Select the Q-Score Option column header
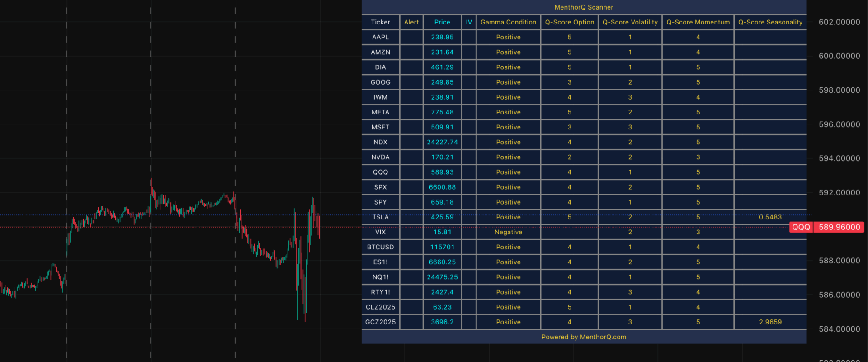 pyautogui.click(x=570, y=22)
